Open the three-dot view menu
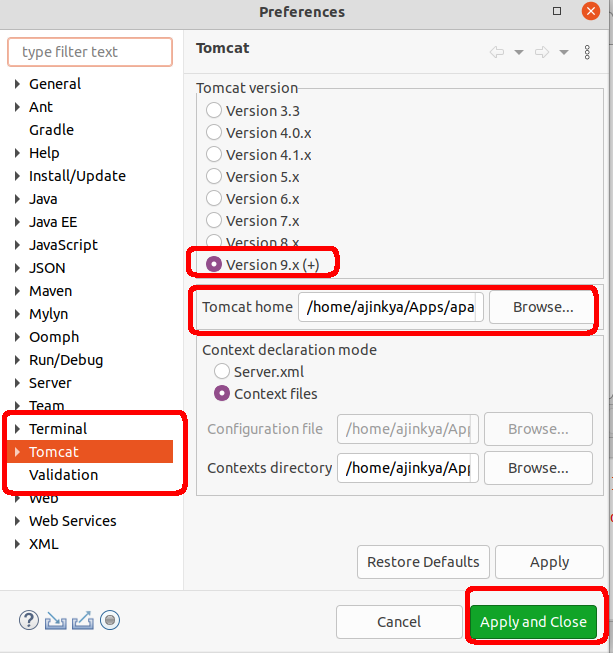This screenshot has width=613, height=653. point(587,52)
